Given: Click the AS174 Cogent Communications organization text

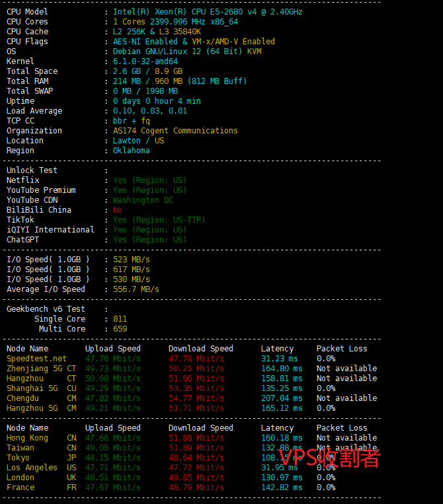Looking at the screenshot, I should click(x=175, y=131).
